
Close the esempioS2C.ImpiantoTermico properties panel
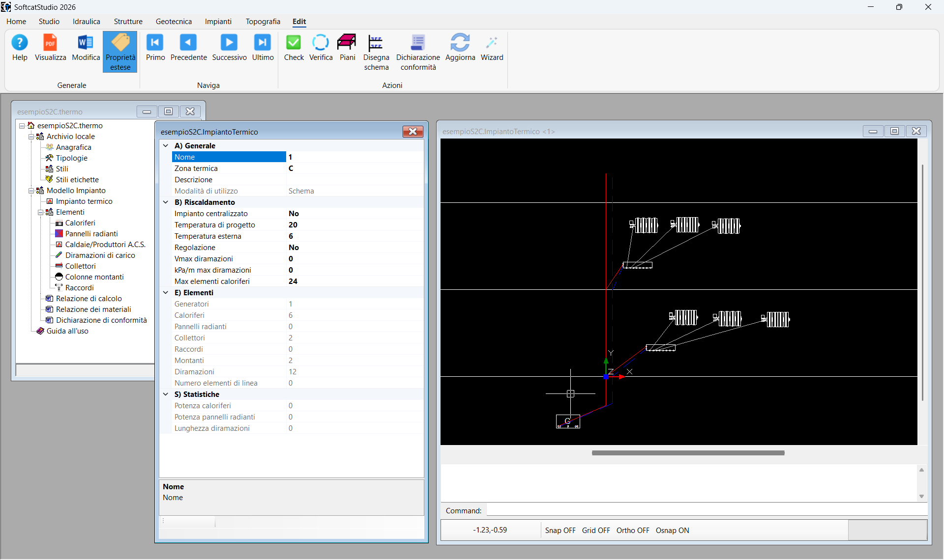[413, 132]
